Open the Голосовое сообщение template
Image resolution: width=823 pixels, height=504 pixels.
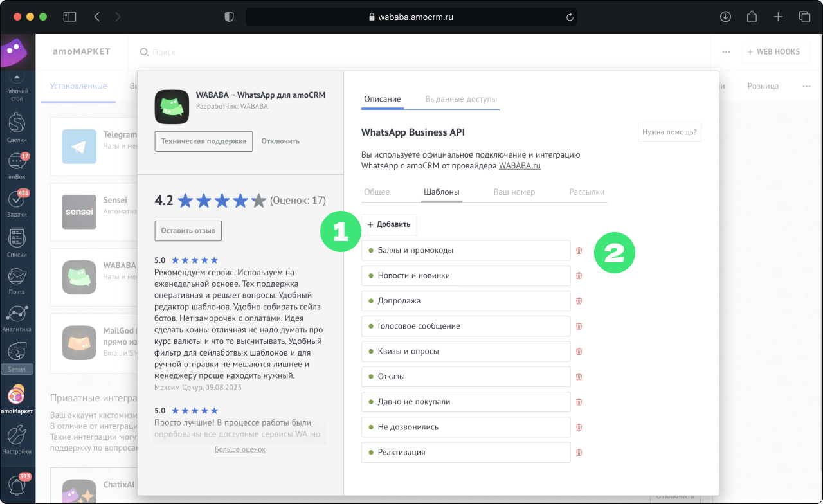pyautogui.click(x=466, y=326)
